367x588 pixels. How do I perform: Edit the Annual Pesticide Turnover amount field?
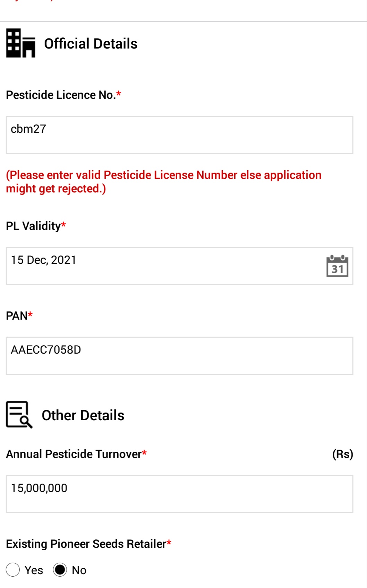pyautogui.click(x=180, y=494)
